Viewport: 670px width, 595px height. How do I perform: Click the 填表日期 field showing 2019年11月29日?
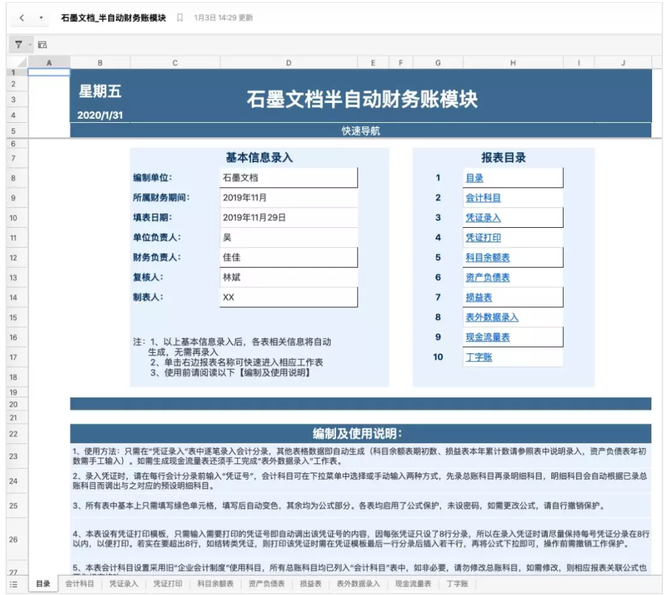[288, 217]
